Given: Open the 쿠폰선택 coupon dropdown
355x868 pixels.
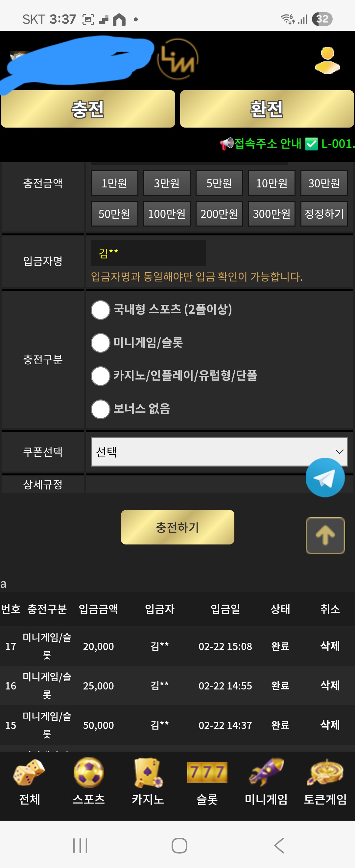Looking at the screenshot, I should coord(218,452).
